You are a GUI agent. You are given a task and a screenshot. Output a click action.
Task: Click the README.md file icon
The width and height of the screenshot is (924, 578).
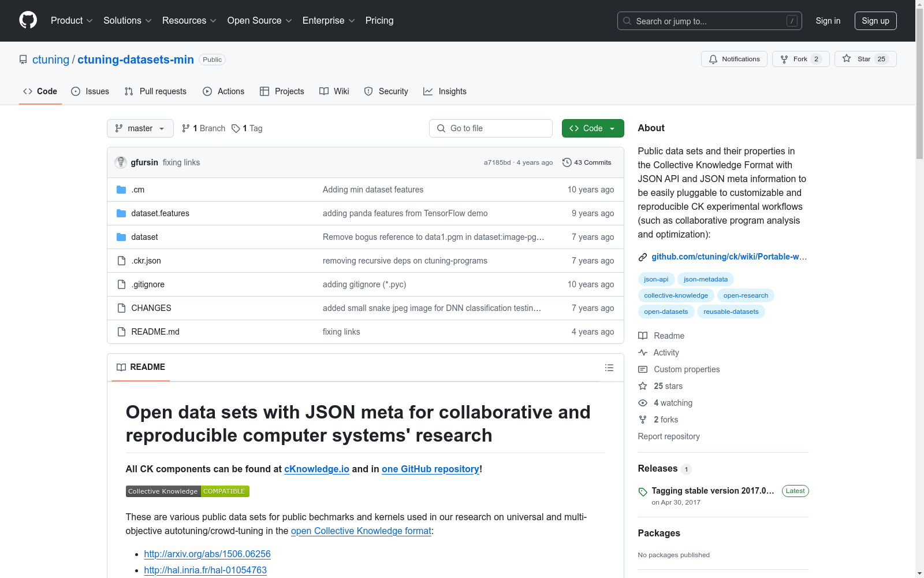tap(121, 332)
